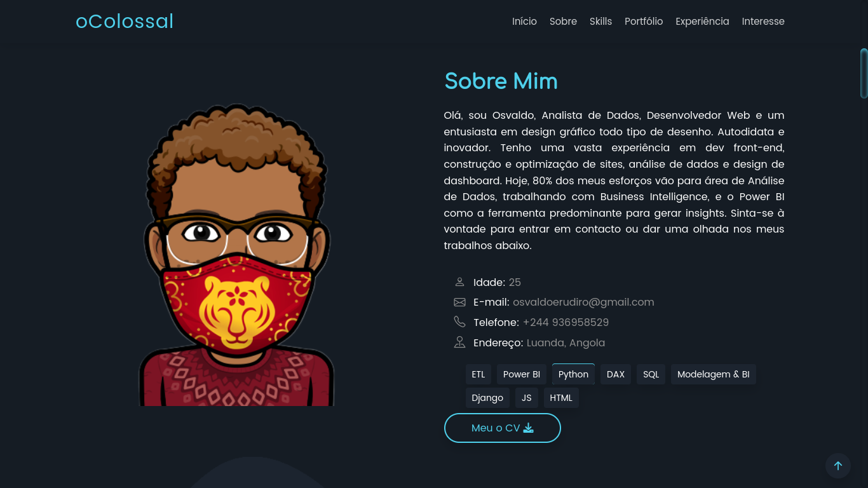Click the Python skill tag
Screen dimensions: 868x488
pyautogui.click(x=573, y=374)
